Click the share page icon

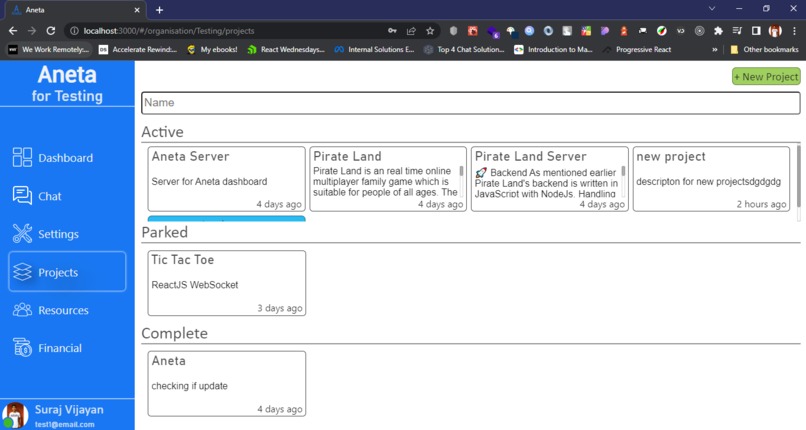411,31
